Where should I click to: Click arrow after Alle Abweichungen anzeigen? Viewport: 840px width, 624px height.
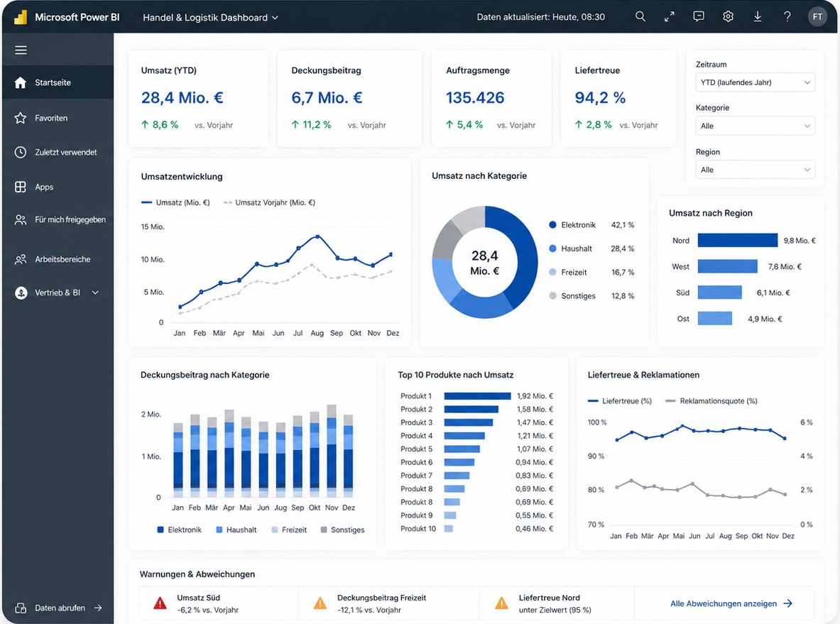[788, 603]
